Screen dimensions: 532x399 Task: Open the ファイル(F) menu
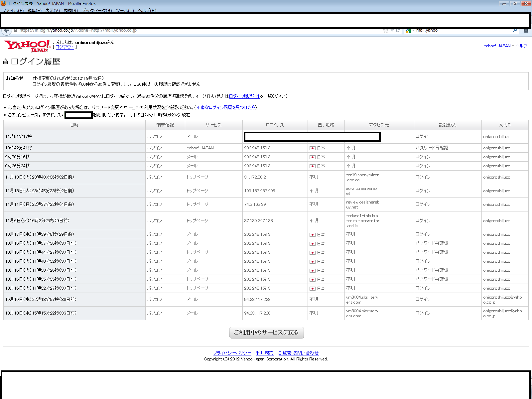coord(13,10)
